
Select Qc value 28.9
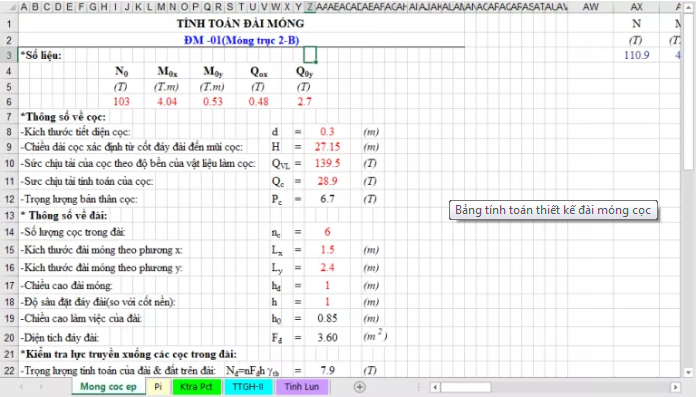tap(327, 181)
